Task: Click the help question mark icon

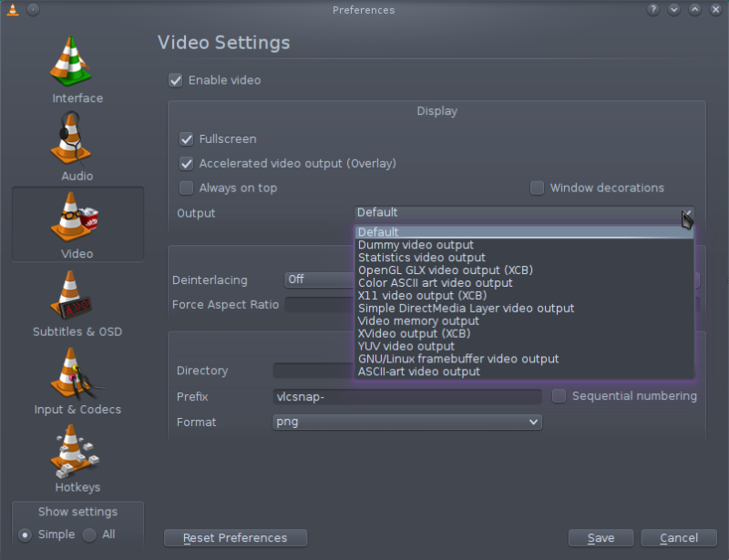Action: tap(652, 9)
